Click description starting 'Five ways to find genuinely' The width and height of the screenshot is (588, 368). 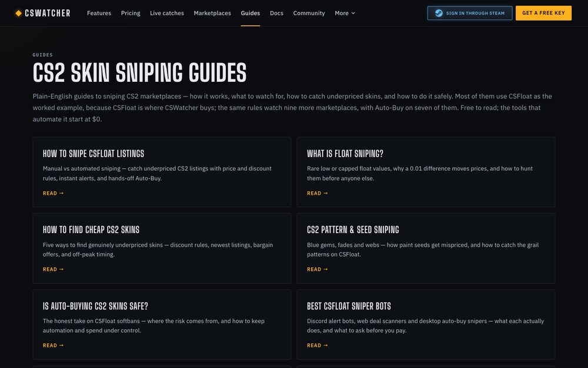click(158, 249)
